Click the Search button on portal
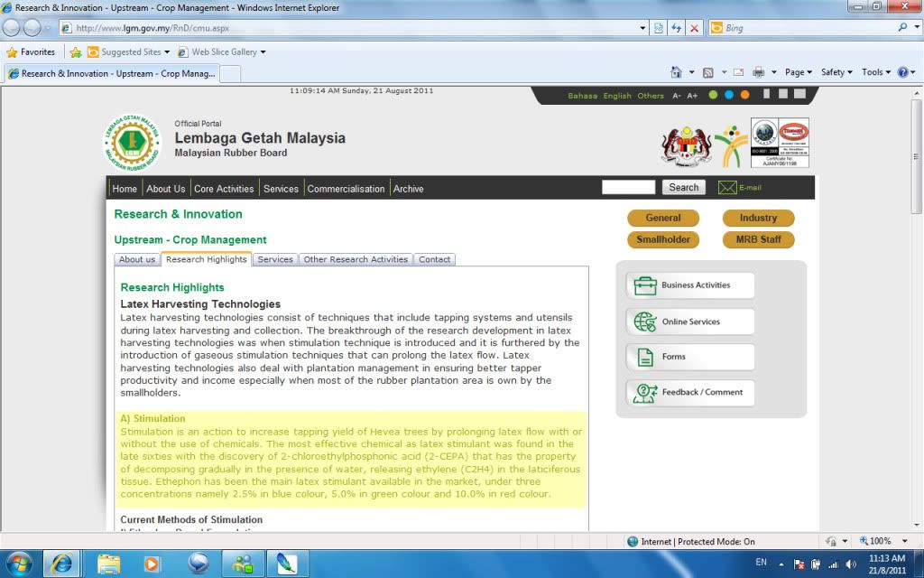The image size is (924, 578). (x=684, y=187)
